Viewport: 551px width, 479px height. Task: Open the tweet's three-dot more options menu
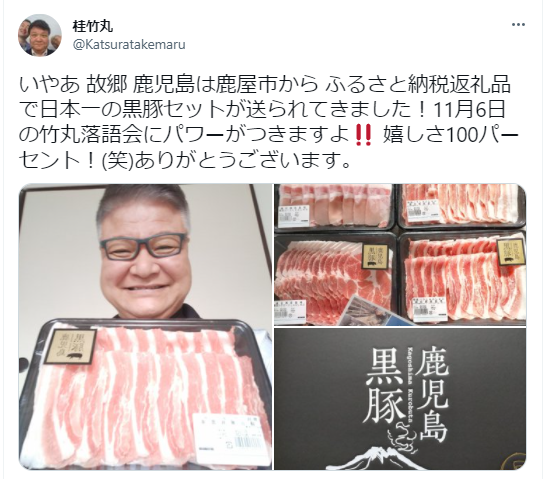pyautogui.click(x=518, y=25)
